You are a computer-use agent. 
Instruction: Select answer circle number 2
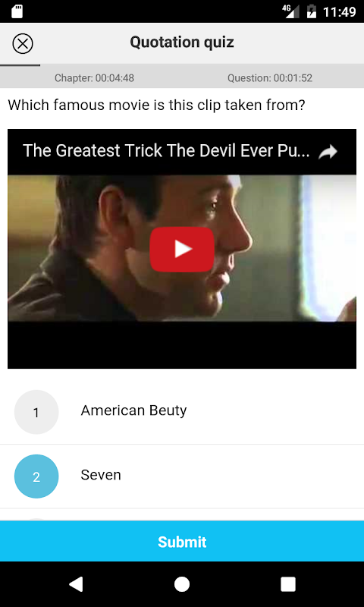[36, 476]
